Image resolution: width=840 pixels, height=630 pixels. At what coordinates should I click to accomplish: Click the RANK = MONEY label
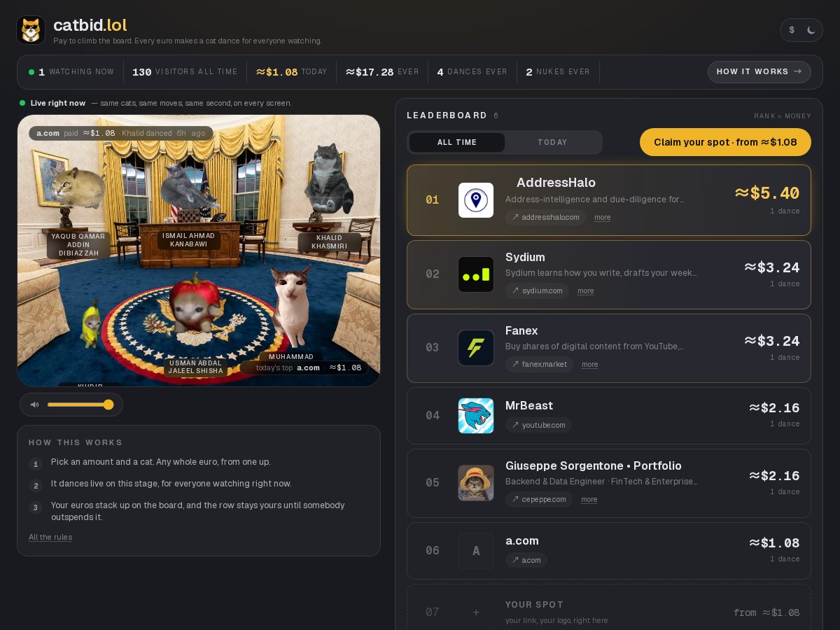point(783,116)
